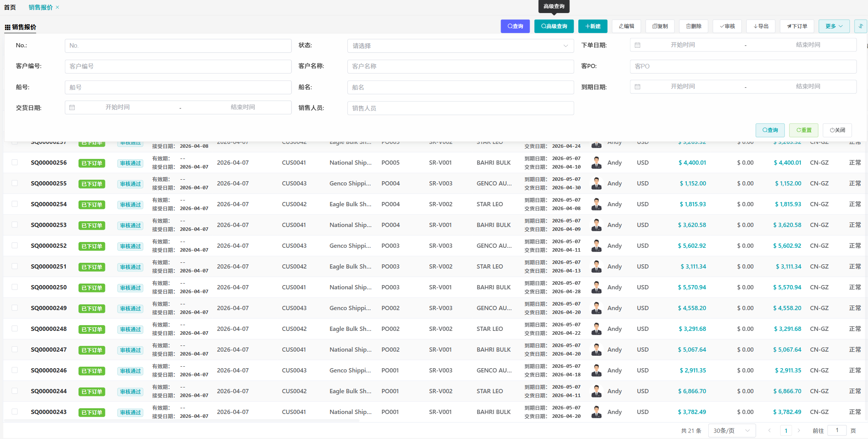Expand the 状态 dropdown

coord(460,46)
